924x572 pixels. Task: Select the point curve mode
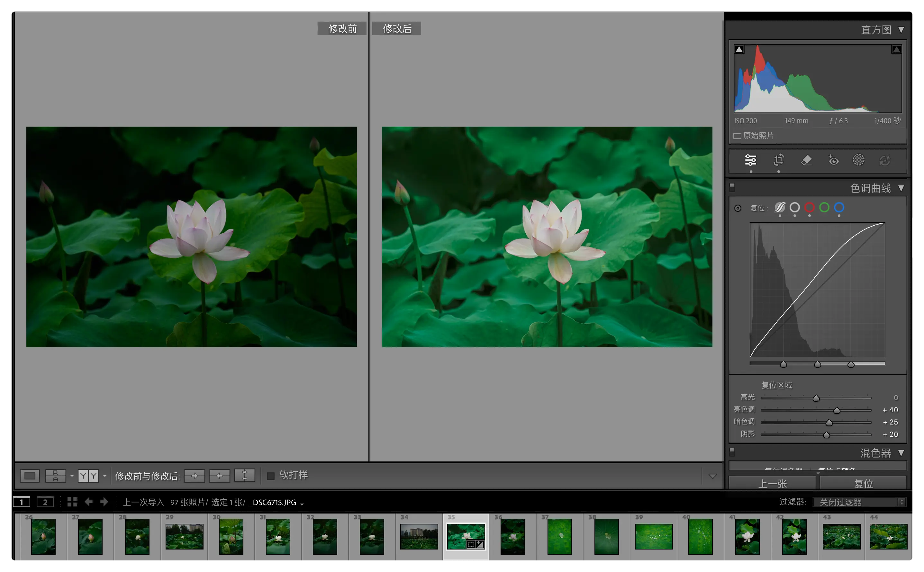click(x=794, y=207)
